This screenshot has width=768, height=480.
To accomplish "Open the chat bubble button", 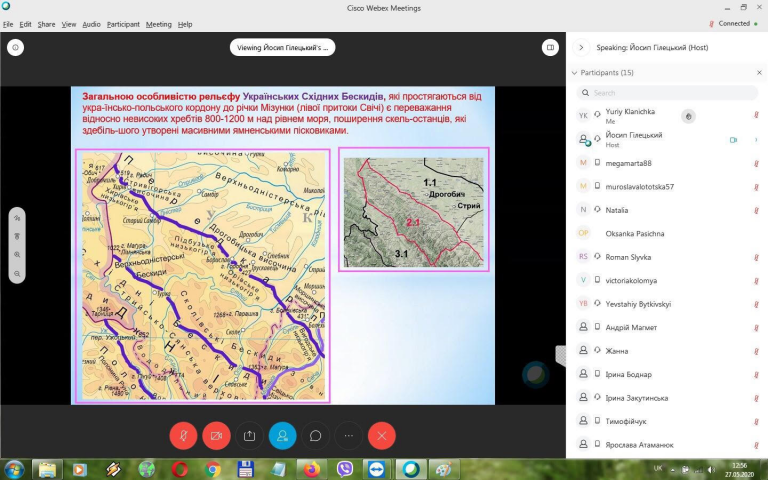I will (315, 435).
